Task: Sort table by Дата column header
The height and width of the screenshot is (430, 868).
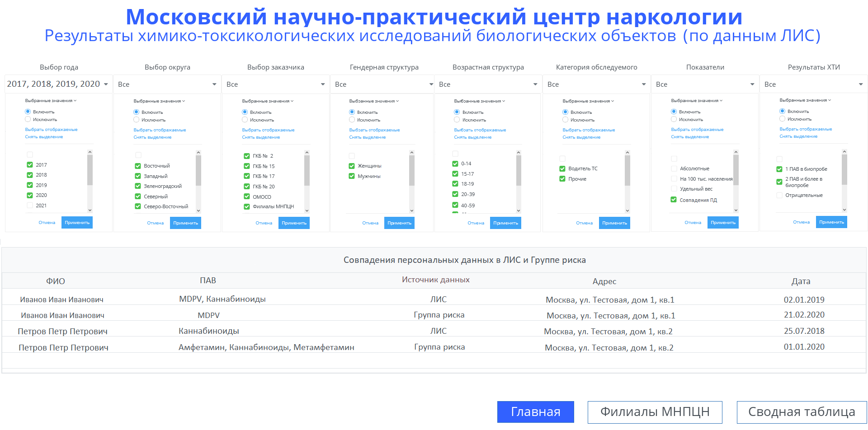Action: [801, 281]
